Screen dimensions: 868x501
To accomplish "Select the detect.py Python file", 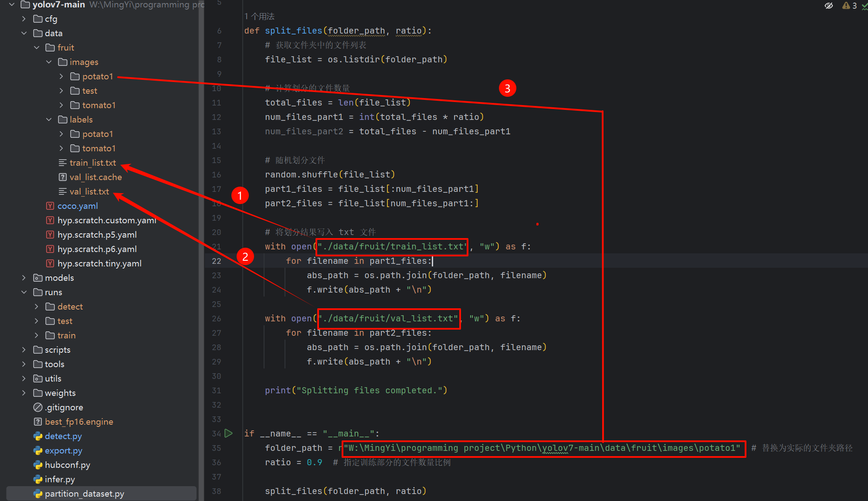I will tap(63, 436).
